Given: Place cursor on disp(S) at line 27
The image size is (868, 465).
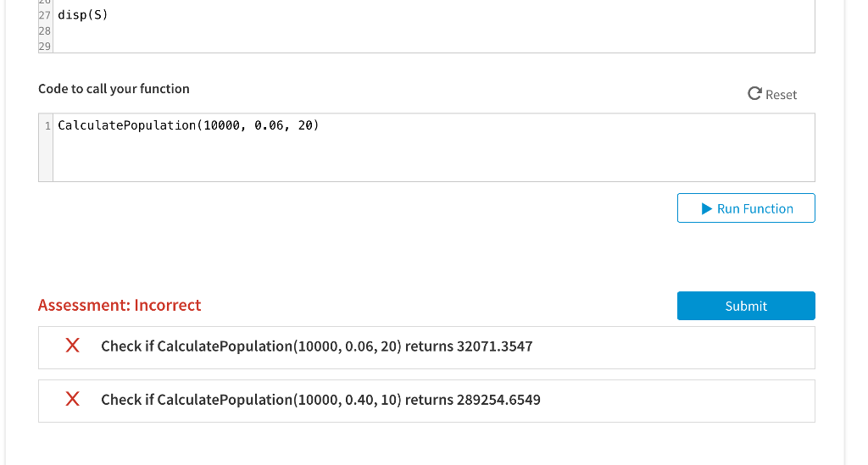Looking at the screenshot, I should pos(83,15).
